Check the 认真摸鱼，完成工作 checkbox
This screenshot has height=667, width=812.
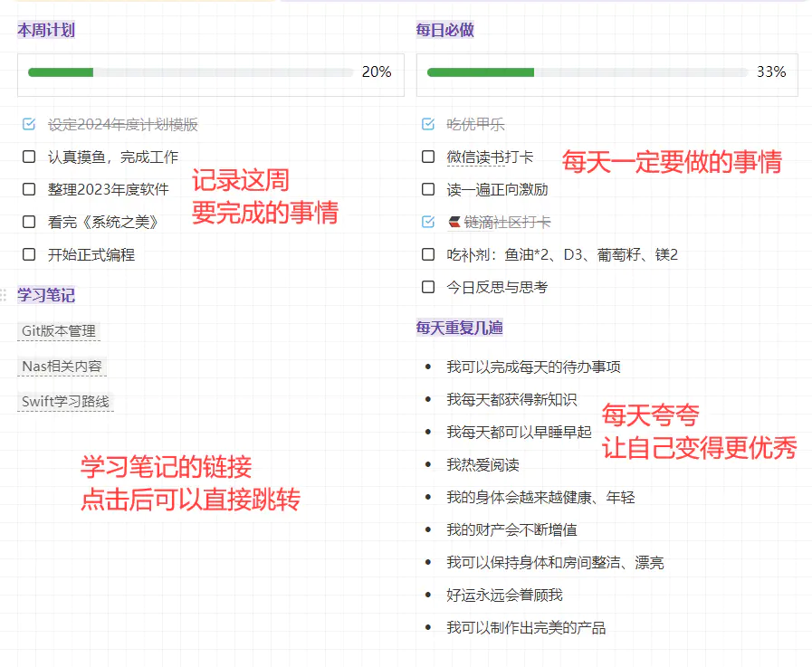(x=29, y=157)
